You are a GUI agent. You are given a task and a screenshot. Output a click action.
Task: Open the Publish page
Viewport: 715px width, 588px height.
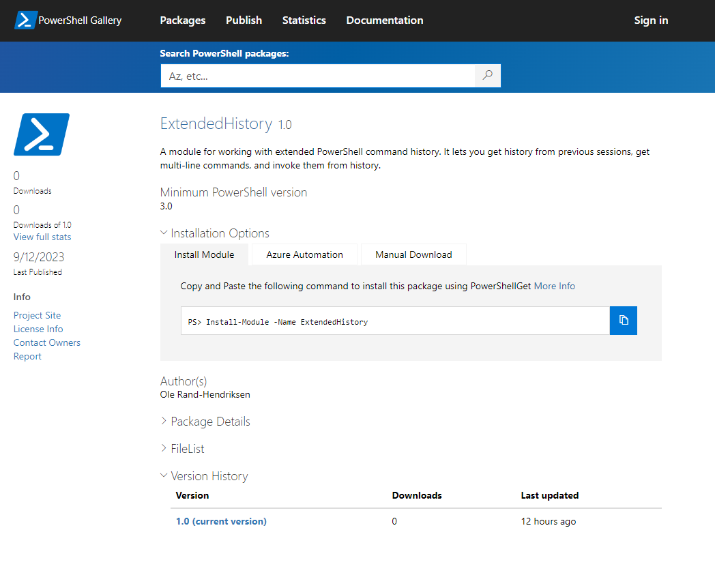coord(244,20)
